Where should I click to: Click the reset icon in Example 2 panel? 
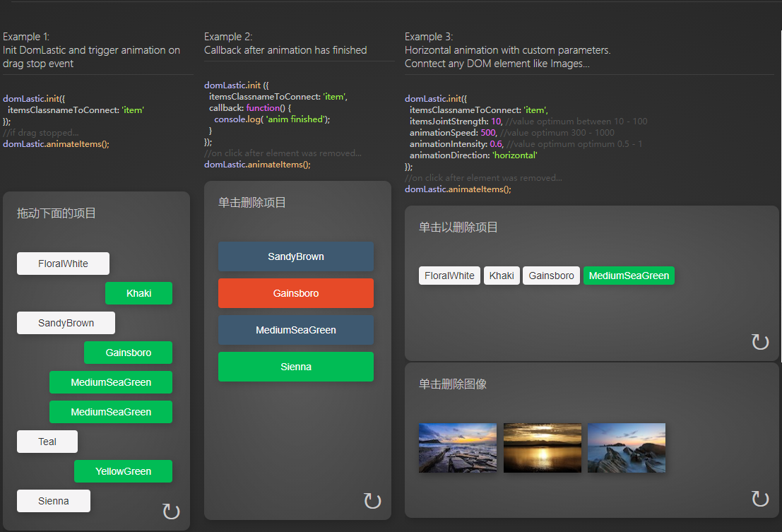tap(372, 501)
